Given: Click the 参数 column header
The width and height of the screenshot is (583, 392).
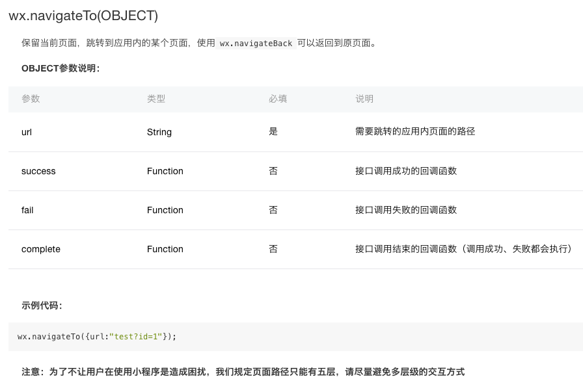Looking at the screenshot, I should [31, 99].
